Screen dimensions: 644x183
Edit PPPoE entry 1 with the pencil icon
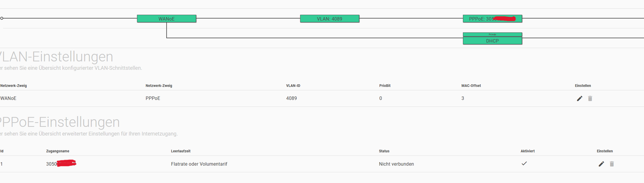click(601, 164)
